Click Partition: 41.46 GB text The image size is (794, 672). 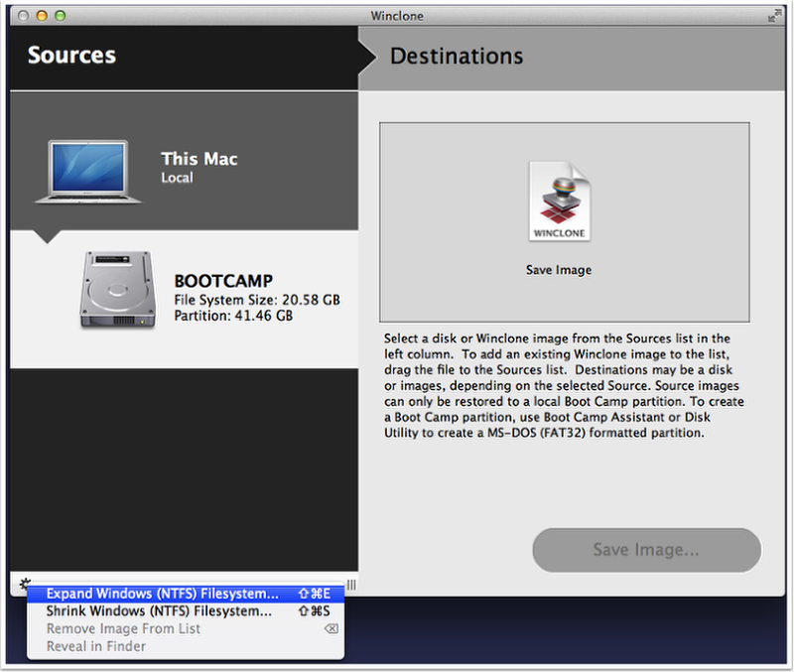233,316
